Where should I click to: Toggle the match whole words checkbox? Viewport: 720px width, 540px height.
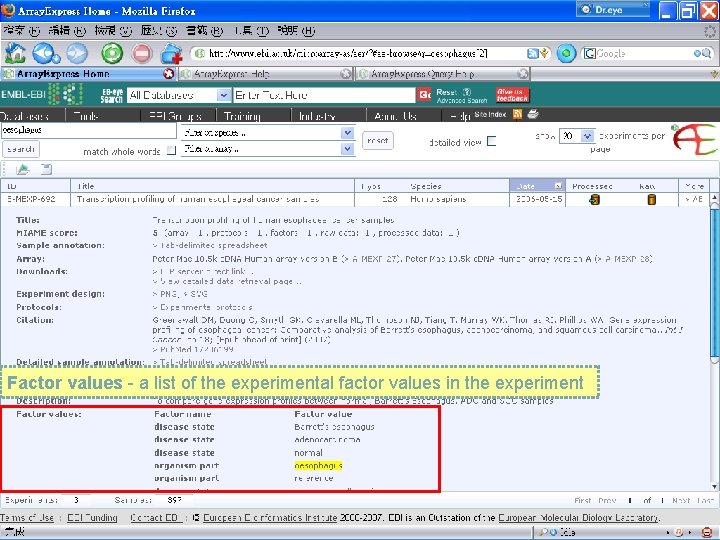tap(171, 151)
